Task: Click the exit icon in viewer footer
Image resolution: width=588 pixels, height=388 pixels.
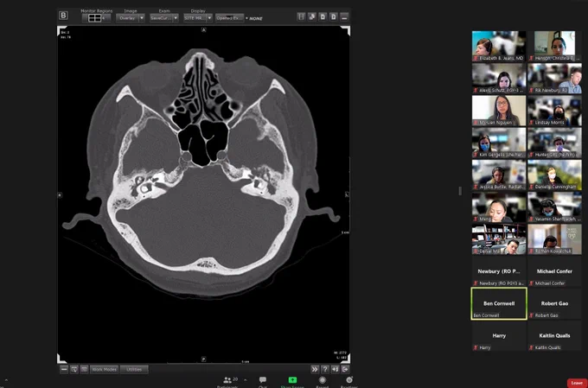Action: pyautogui.click(x=345, y=369)
